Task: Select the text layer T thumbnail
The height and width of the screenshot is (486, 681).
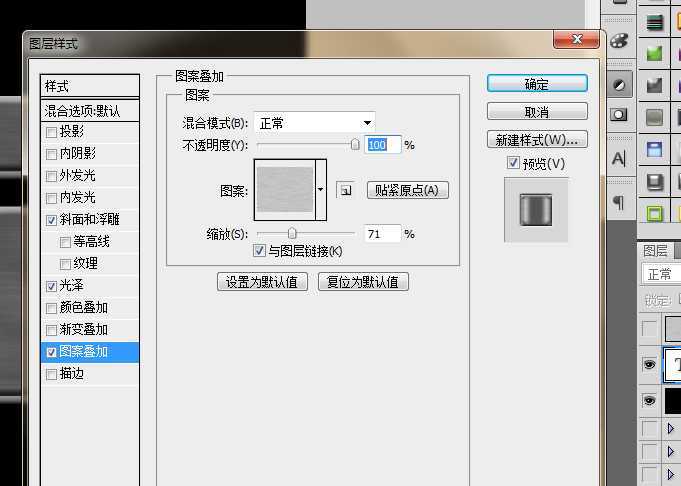Action: tap(673, 365)
